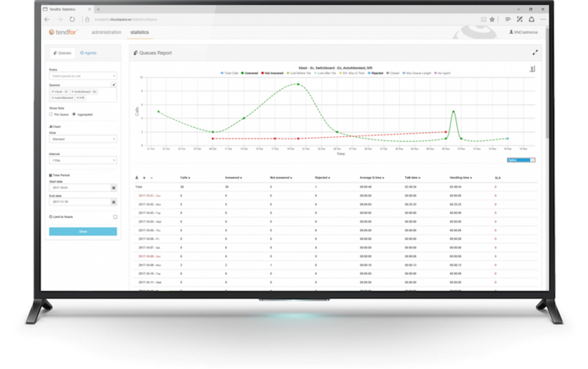The image size is (588, 369).
Task: Select the Aggregated radio option
Action: (x=74, y=114)
